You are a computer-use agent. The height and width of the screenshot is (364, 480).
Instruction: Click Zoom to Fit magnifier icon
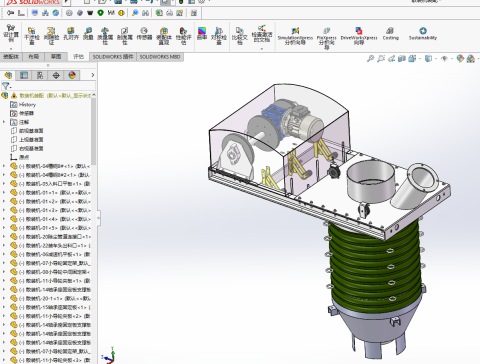[370, 59]
